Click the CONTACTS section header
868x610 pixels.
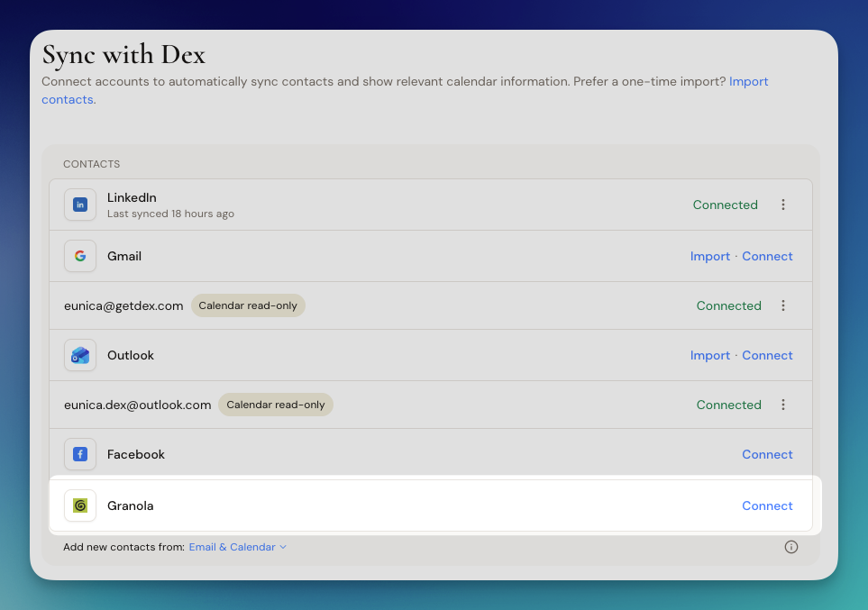[x=91, y=164]
